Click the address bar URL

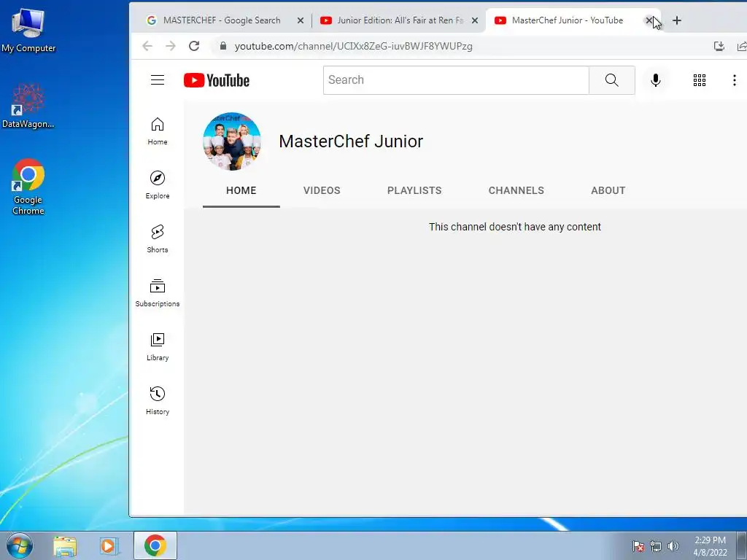(x=354, y=46)
